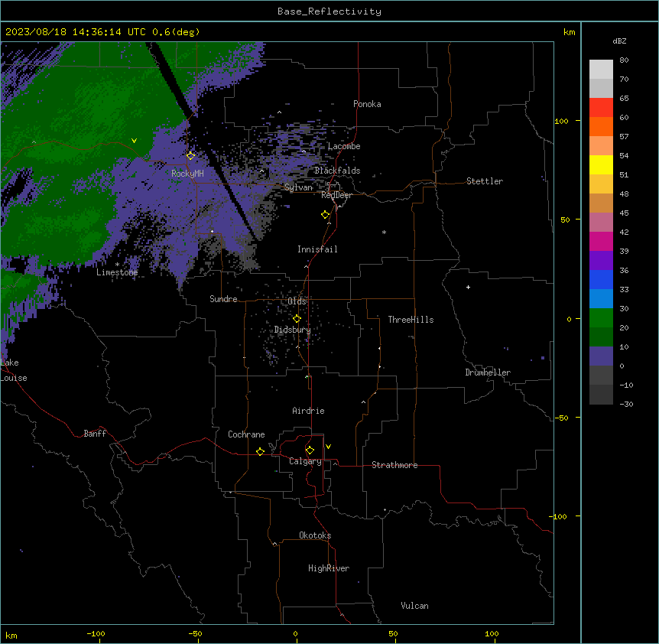Click the Olds label
Viewport: 659px width, 644px height.
(x=297, y=301)
